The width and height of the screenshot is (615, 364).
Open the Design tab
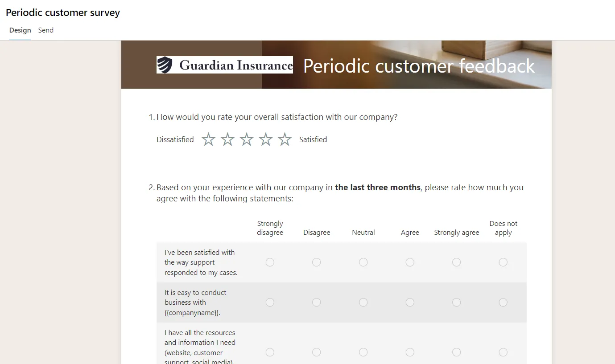(x=20, y=30)
